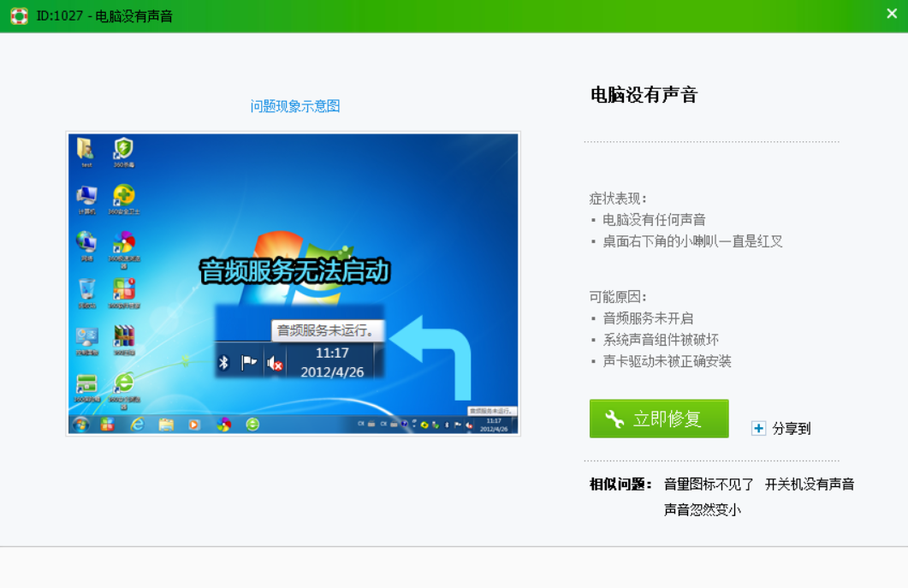Click the 症状表现 label
The height and width of the screenshot is (588, 908).
click(617, 199)
